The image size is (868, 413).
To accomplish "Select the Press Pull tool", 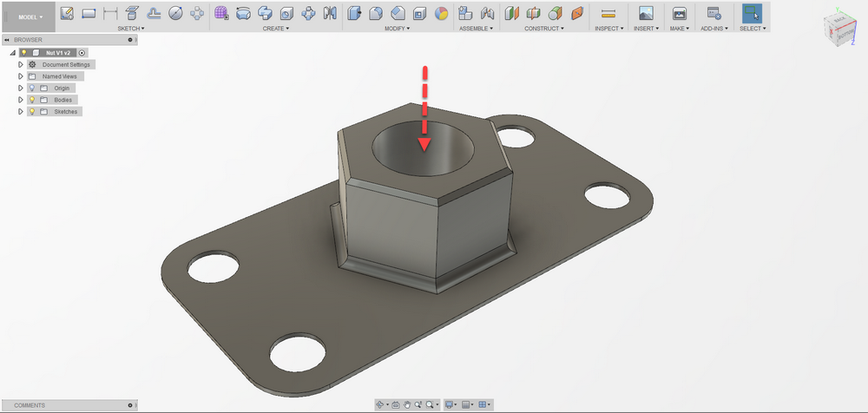I will (x=354, y=13).
